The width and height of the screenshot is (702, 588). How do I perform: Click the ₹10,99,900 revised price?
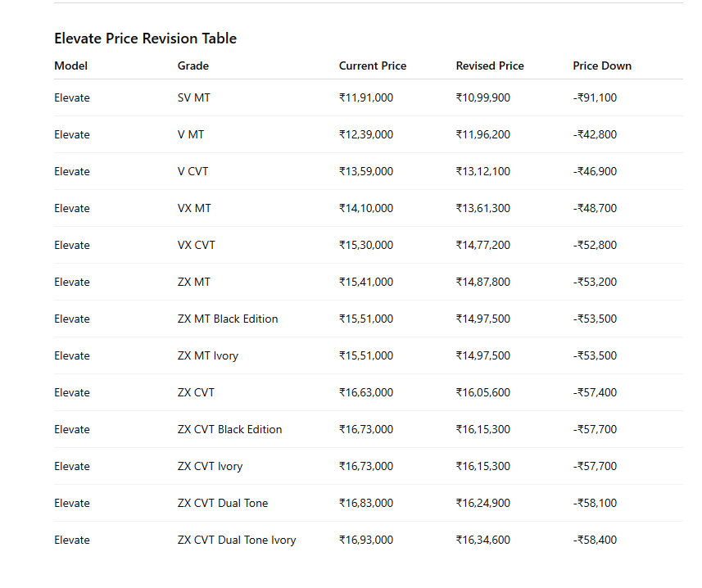[x=483, y=97]
